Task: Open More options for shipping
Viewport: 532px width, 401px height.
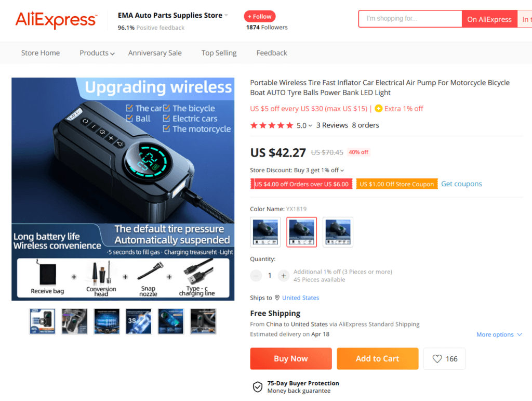Action: point(499,334)
